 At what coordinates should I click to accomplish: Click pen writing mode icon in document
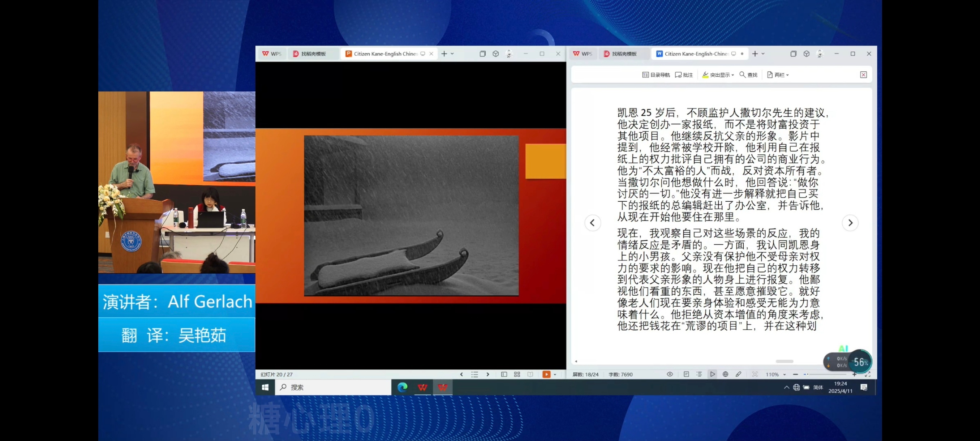(738, 374)
